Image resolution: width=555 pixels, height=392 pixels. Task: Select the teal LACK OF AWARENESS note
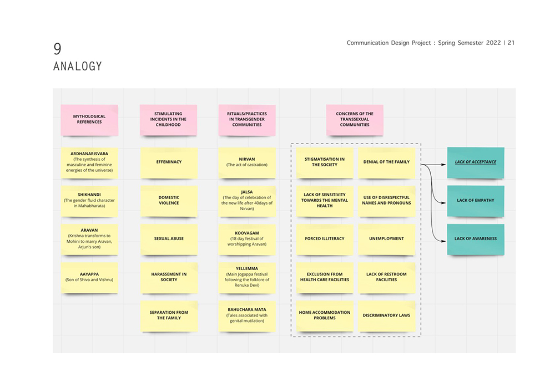(476, 239)
